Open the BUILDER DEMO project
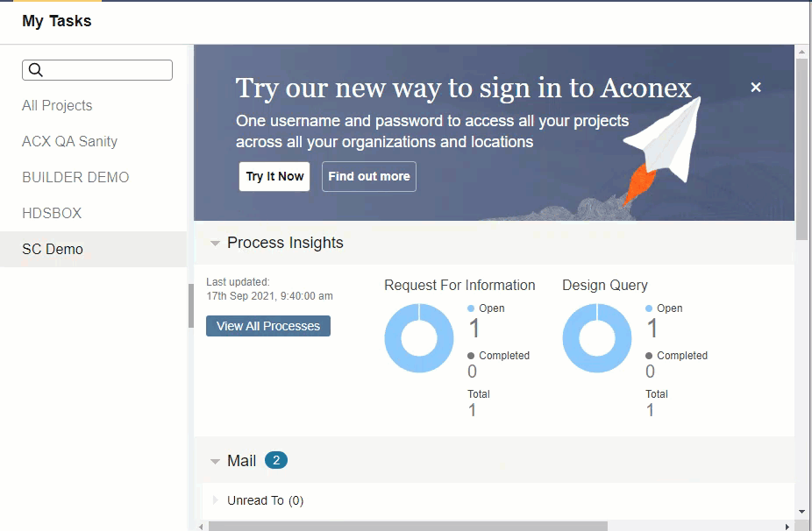Viewport: 812px width, 531px height. tap(75, 177)
